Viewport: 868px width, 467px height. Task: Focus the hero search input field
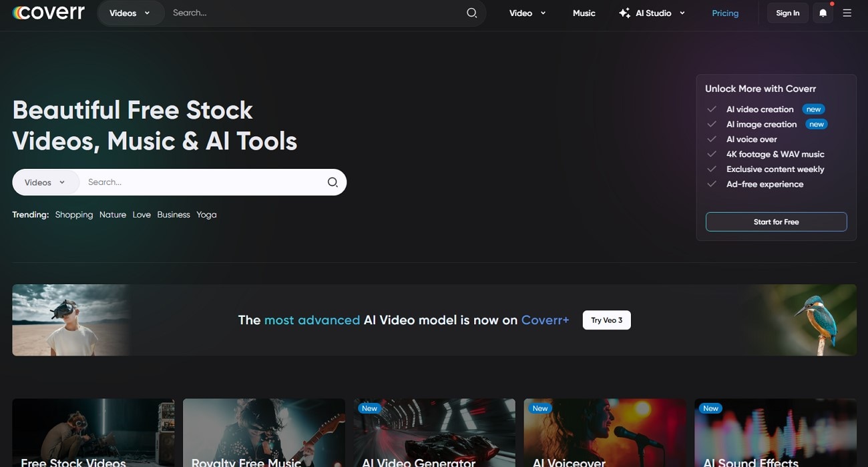pyautogui.click(x=204, y=182)
